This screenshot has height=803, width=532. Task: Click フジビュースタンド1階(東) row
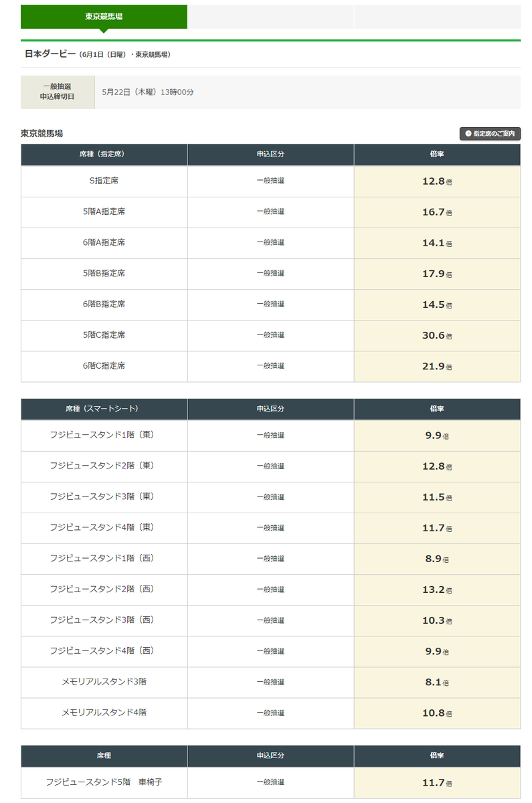(270, 436)
